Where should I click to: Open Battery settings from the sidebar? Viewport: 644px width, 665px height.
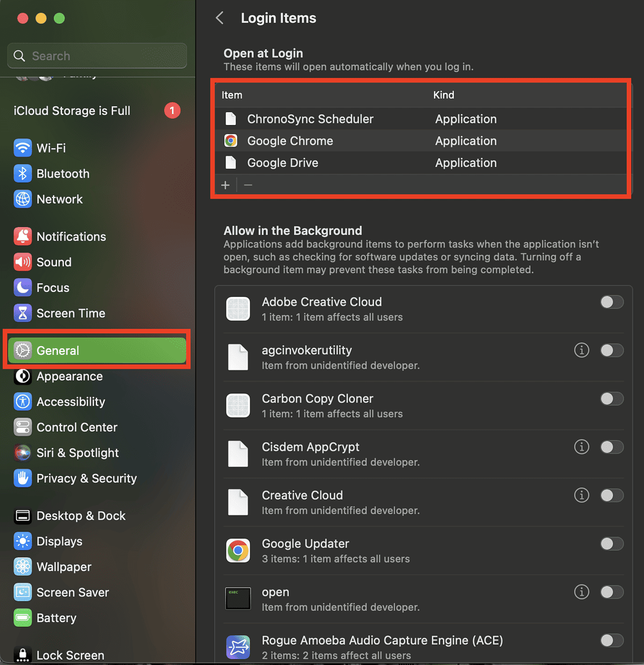(56, 618)
